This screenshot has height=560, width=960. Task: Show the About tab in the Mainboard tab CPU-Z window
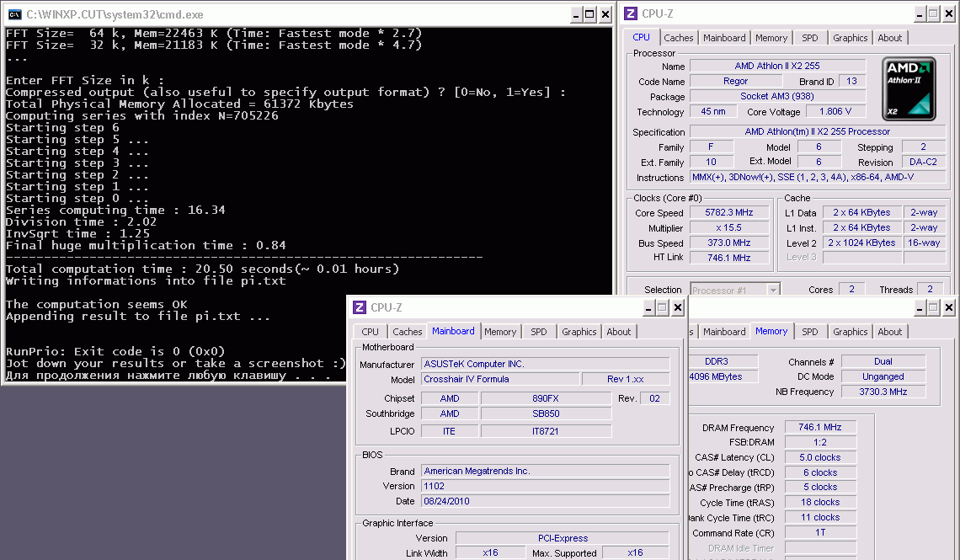pyautogui.click(x=618, y=332)
